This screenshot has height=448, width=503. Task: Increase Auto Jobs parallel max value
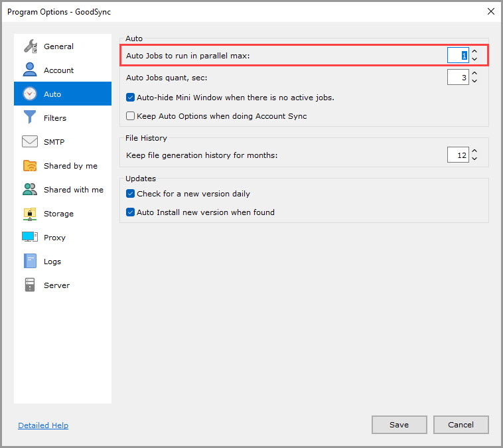(x=474, y=51)
